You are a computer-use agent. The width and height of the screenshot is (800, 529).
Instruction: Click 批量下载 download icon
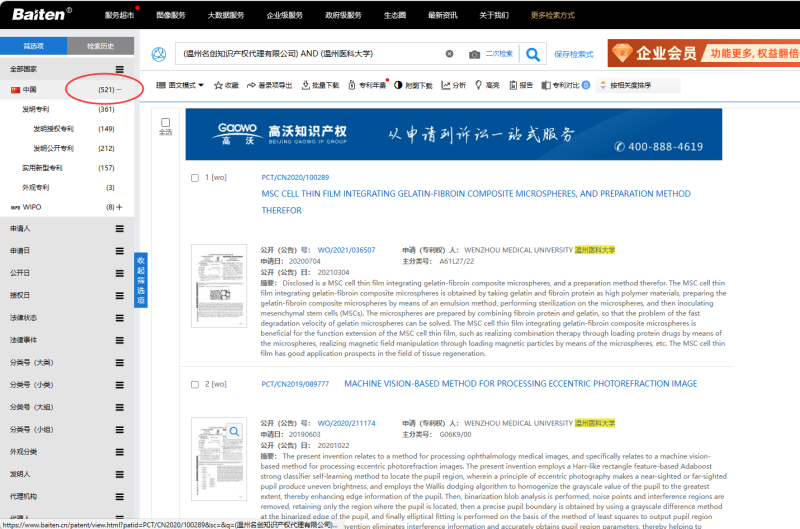[305, 85]
